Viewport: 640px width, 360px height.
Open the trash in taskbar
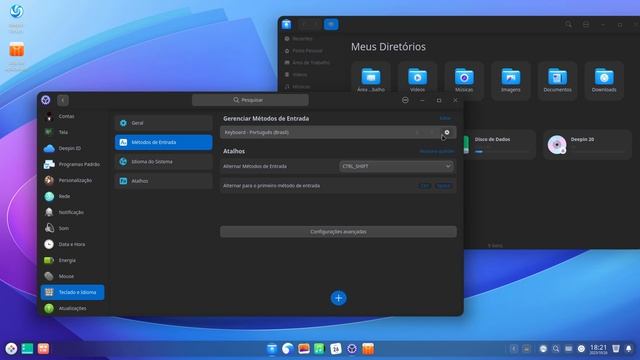point(616,349)
